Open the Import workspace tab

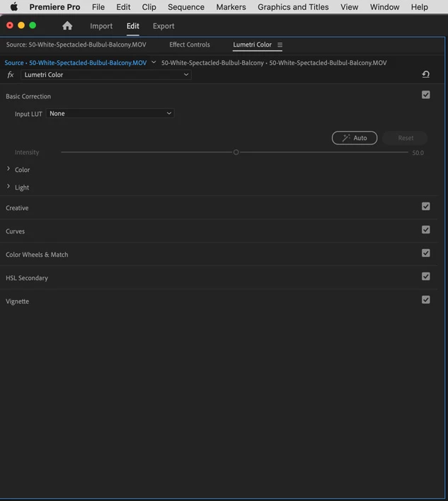[x=101, y=26]
